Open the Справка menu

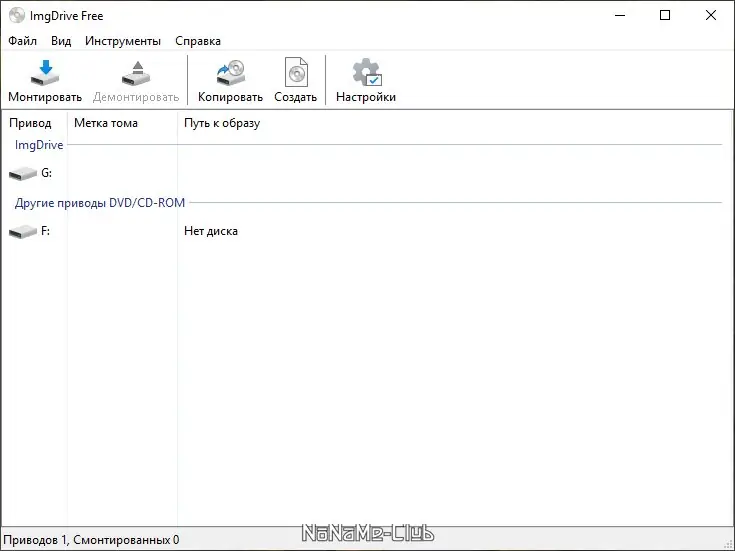[198, 41]
